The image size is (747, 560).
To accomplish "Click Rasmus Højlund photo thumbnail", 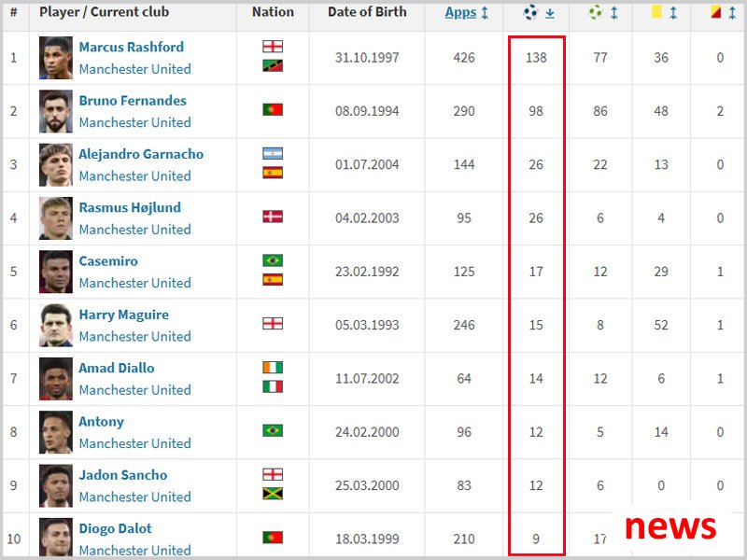I will click(x=56, y=218).
